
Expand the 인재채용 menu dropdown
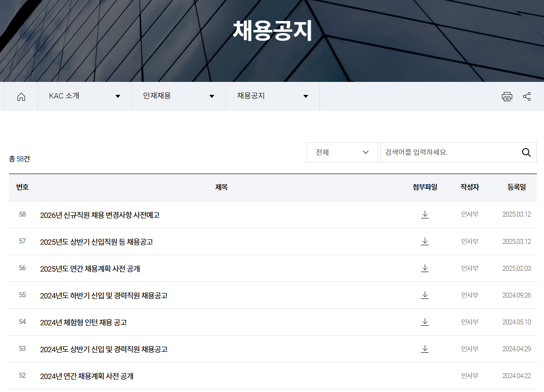pyautogui.click(x=212, y=96)
